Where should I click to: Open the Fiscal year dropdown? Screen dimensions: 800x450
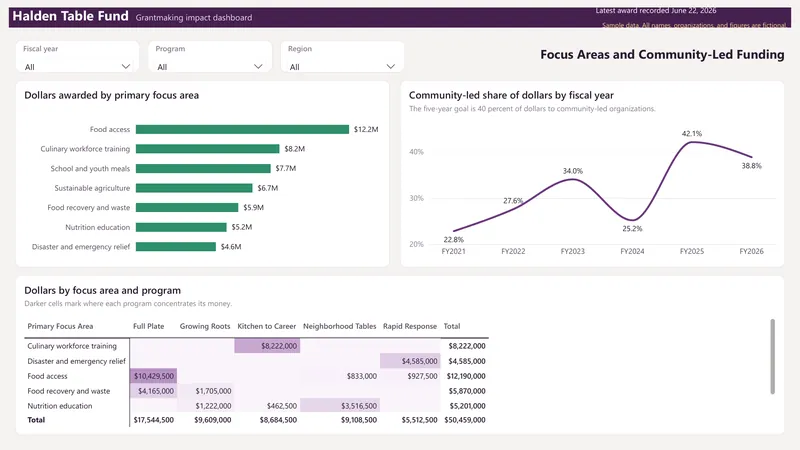point(77,66)
